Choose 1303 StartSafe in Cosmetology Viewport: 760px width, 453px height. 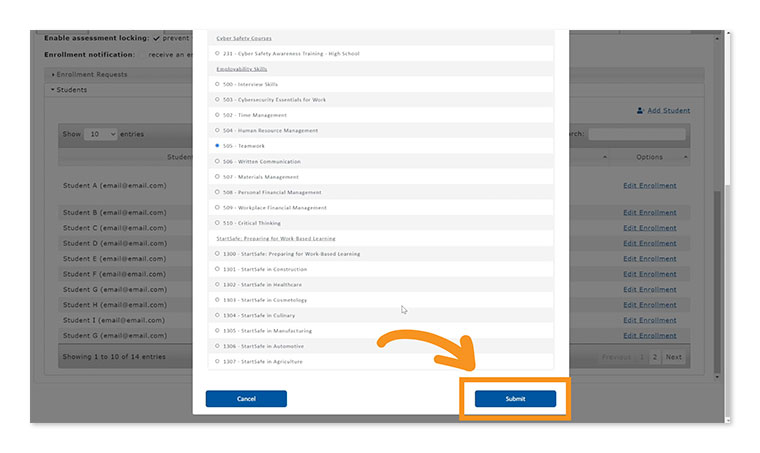[x=217, y=300]
